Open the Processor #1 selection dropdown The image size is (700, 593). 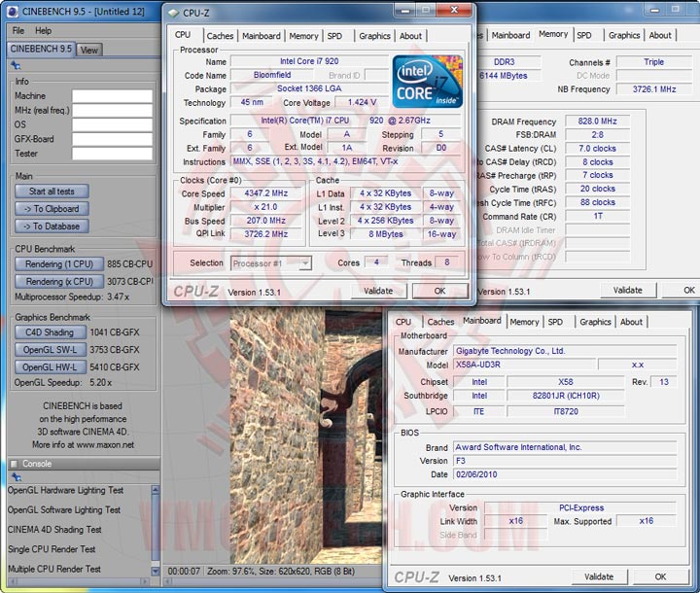[271, 263]
